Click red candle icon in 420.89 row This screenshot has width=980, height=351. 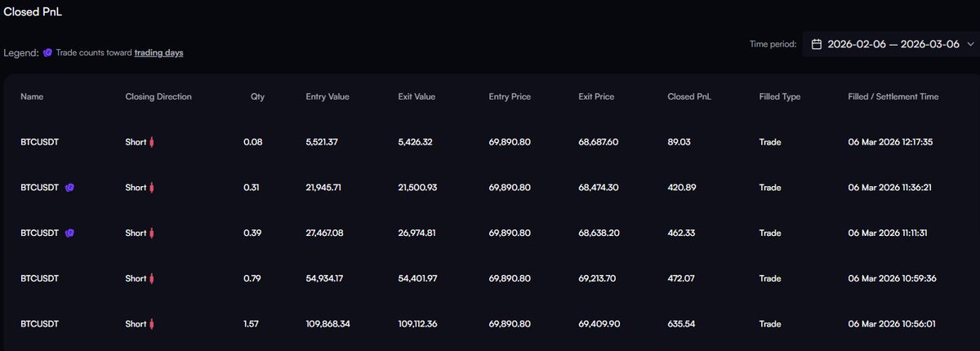click(152, 187)
